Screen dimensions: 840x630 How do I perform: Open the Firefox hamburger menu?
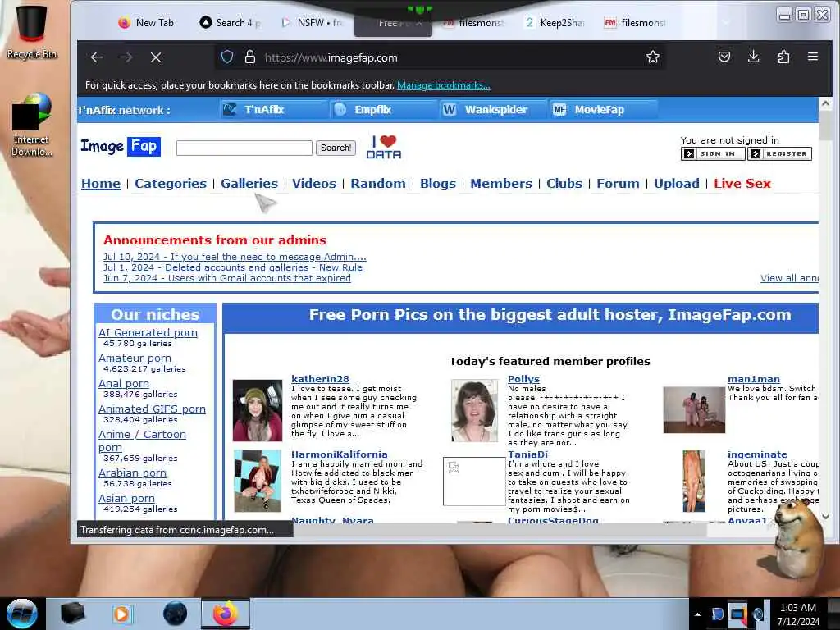pos(813,57)
